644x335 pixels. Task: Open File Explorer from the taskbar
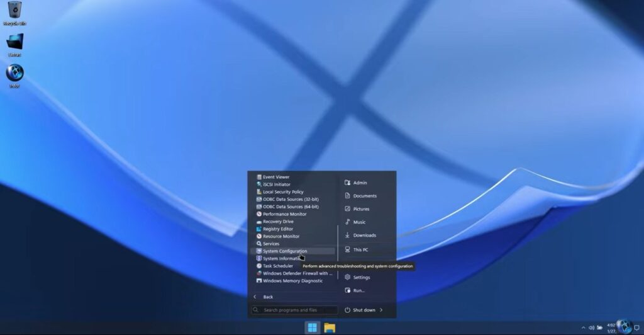click(x=330, y=327)
